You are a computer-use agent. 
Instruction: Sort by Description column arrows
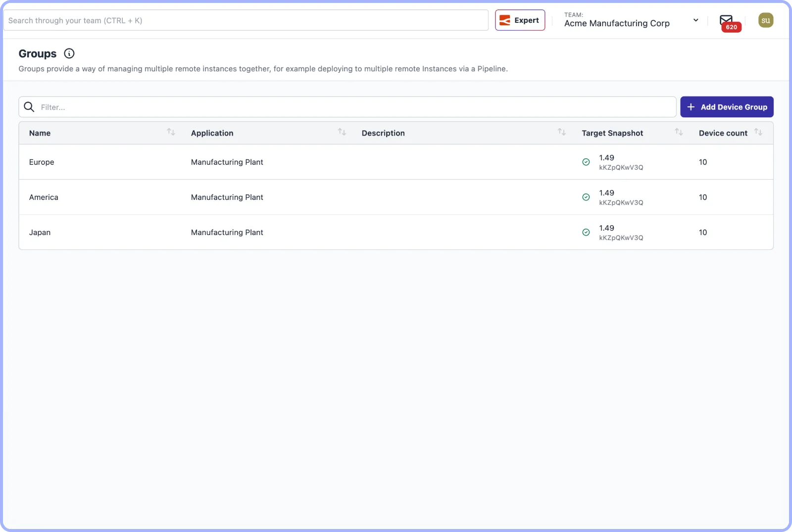tap(562, 132)
